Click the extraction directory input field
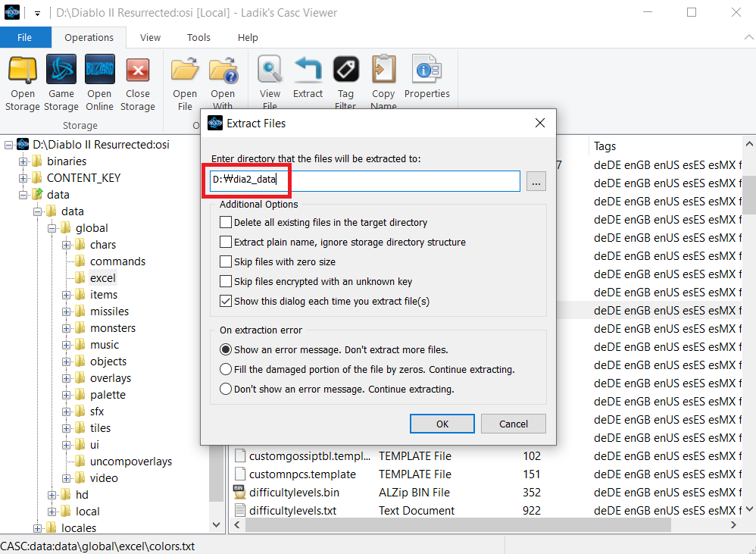The image size is (756, 554). pos(365,181)
